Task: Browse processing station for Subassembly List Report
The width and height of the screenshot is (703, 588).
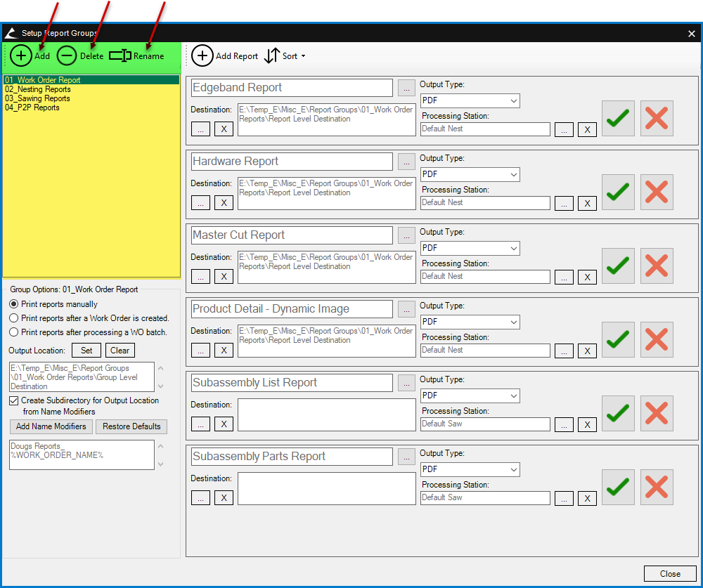Action: point(564,424)
